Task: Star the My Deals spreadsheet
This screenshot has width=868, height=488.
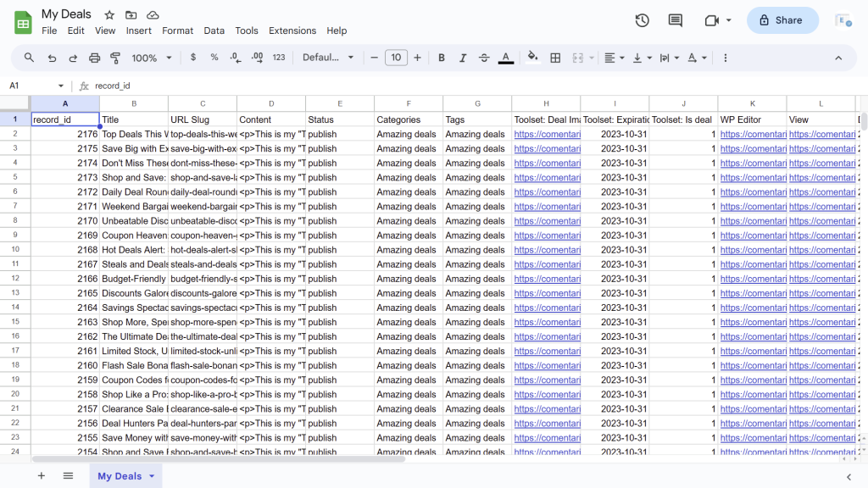Action: tap(108, 14)
